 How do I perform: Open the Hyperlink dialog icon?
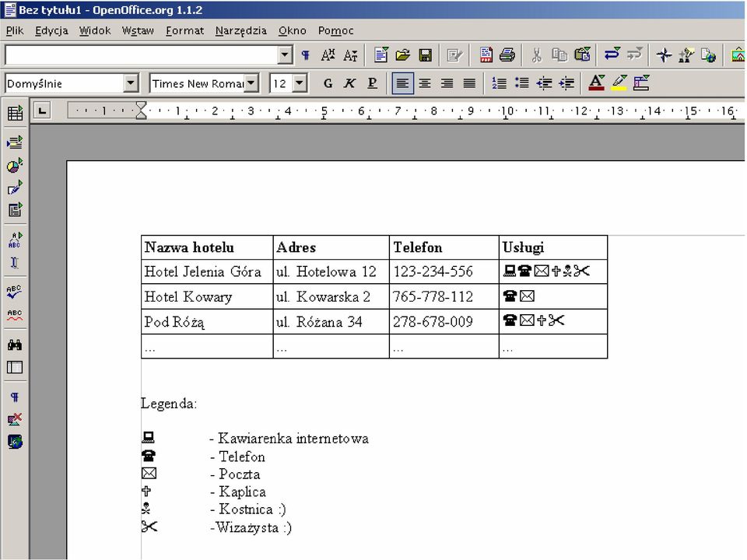(708, 55)
